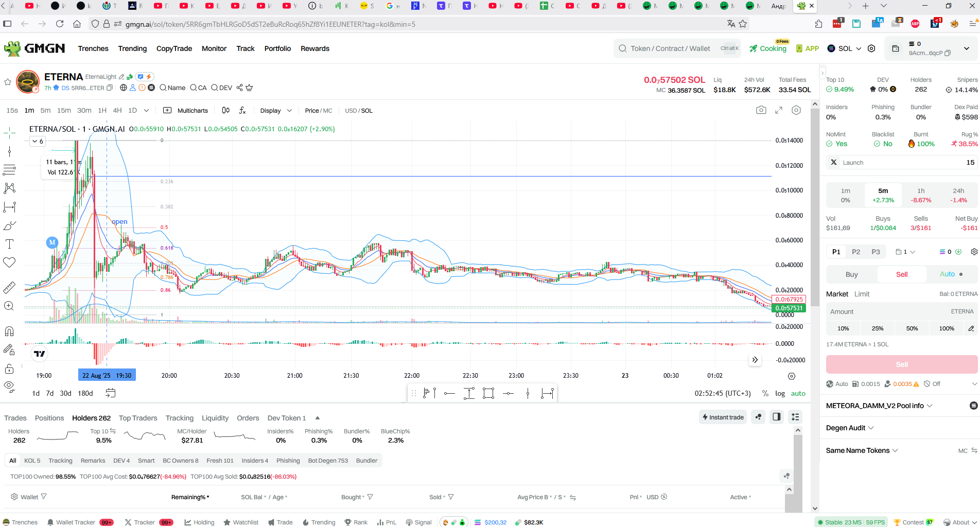Expand METEORA_DAMM_V2 Pool info
980x527 pixels.
click(879, 406)
